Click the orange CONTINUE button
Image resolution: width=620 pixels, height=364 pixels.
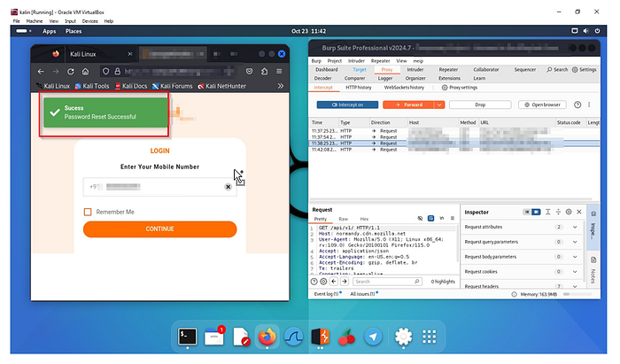pyautogui.click(x=159, y=229)
